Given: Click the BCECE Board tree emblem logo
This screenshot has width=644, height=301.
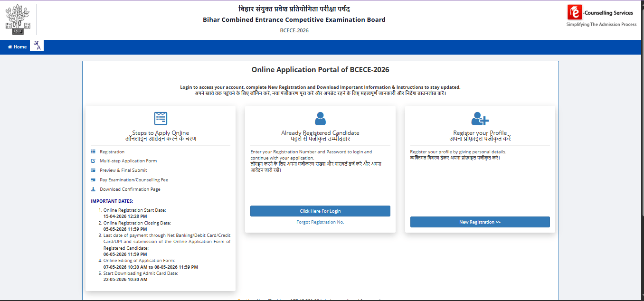Looking at the screenshot, I should 18,19.
